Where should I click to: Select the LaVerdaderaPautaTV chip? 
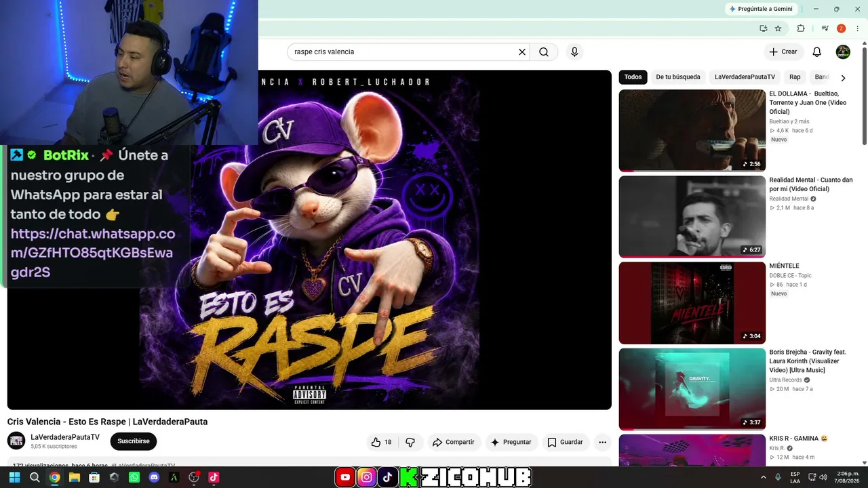745,77
